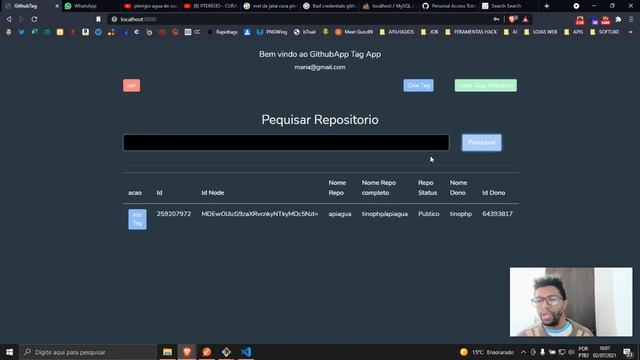Switch to the WhatsApp tab
This screenshot has width=640, height=360.
pos(90,6)
